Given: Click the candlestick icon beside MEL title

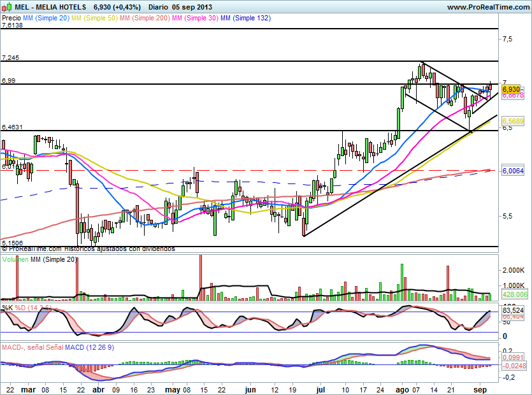Looking at the screenshot, I should pyautogui.click(x=7, y=6).
